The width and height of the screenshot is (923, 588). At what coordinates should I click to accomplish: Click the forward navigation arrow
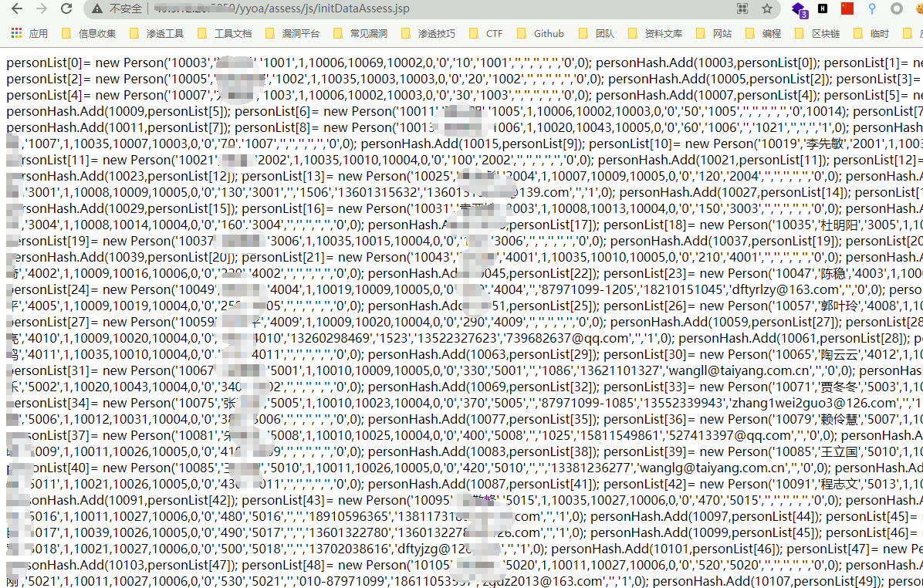[42, 9]
